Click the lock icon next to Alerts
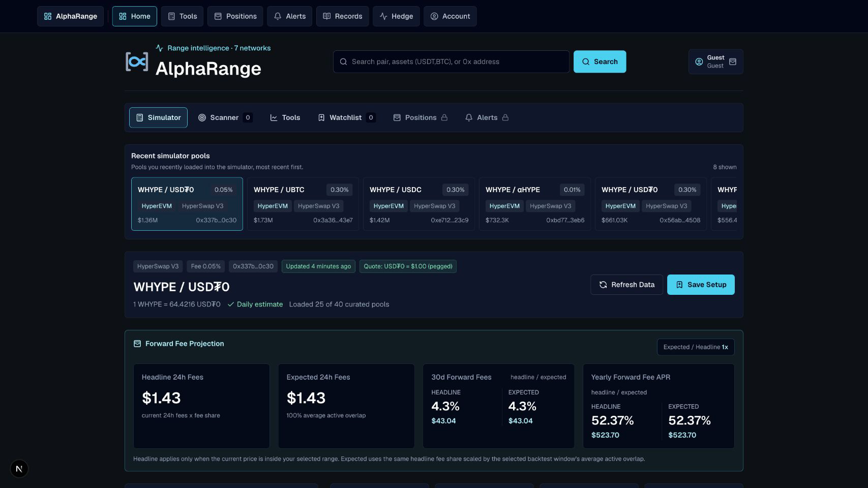 click(x=505, y=117)
